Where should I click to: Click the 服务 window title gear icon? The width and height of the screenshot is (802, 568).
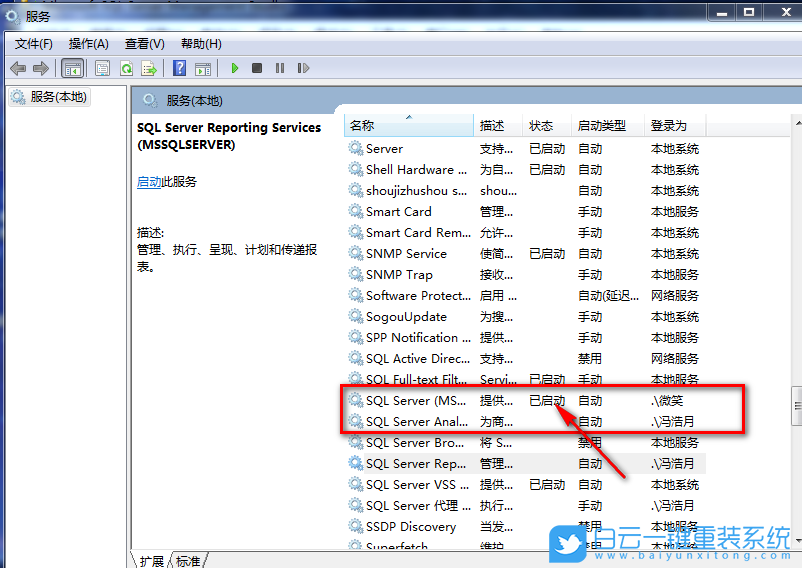point(12,16)
